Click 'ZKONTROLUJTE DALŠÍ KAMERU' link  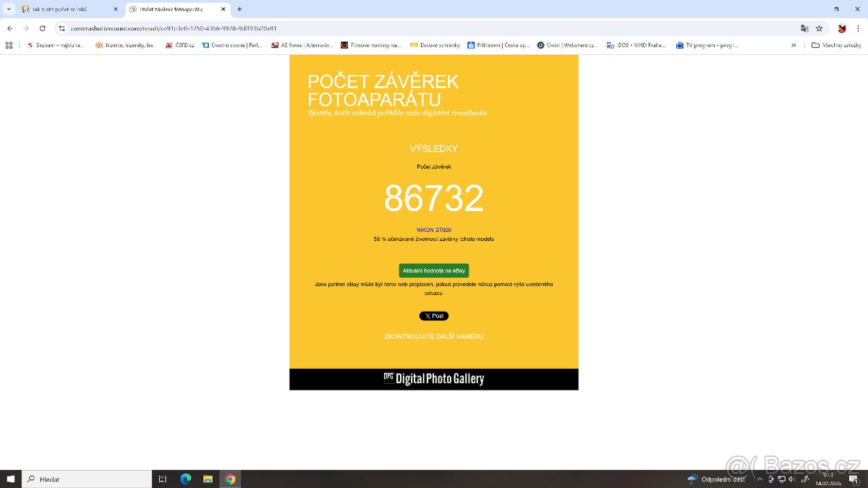(x=434, y=337)
